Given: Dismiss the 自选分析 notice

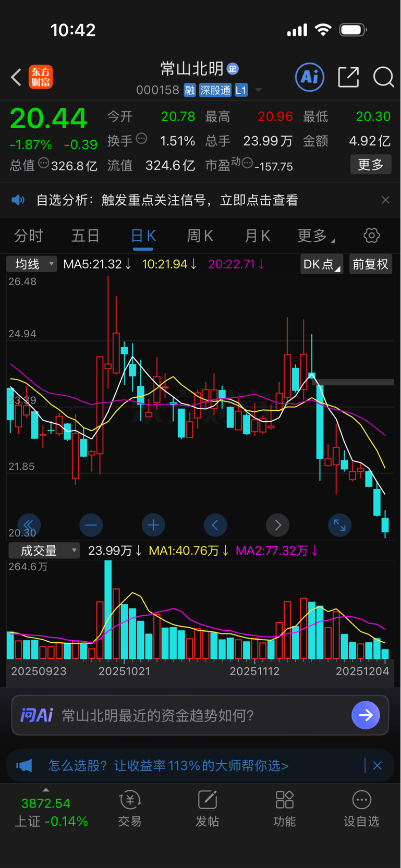Looking at the screenshot, I should pyautogui.click(x=385, y=200).
